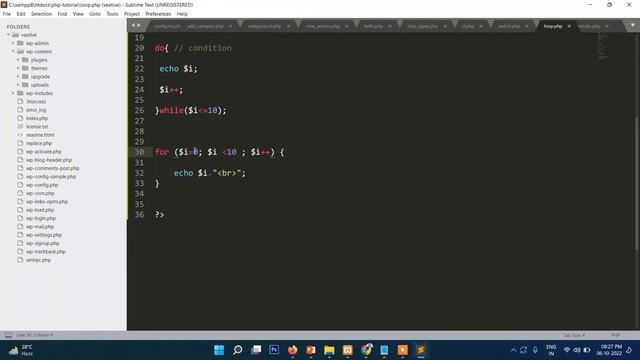Collapse the wp-content folder
This screenshot has height=360, width=640.
coord(13,51)
